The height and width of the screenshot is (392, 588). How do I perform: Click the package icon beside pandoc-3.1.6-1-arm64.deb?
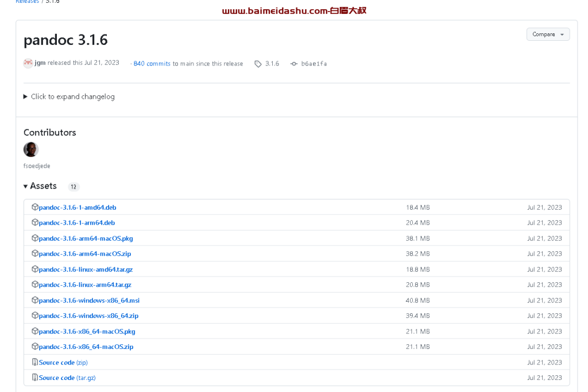coord(34,222)
